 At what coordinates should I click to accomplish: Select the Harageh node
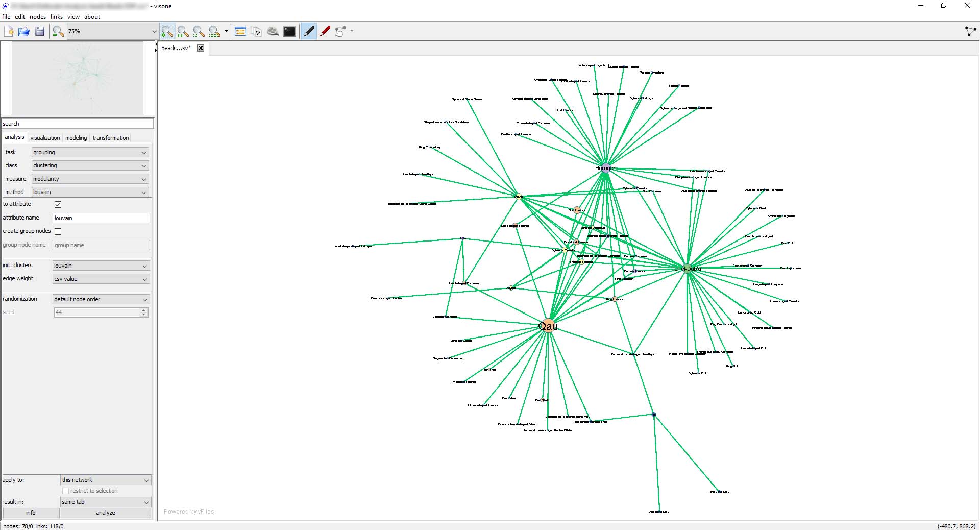(x=605, y=168)
